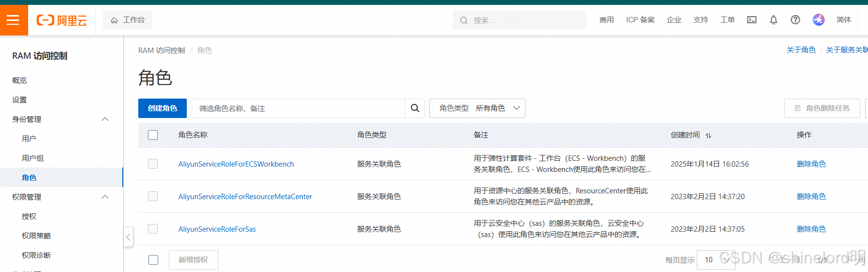Open the AliyunServiceRoleForECSWorkbench role link
Screen dimensions: 868x272
point(236,164)
